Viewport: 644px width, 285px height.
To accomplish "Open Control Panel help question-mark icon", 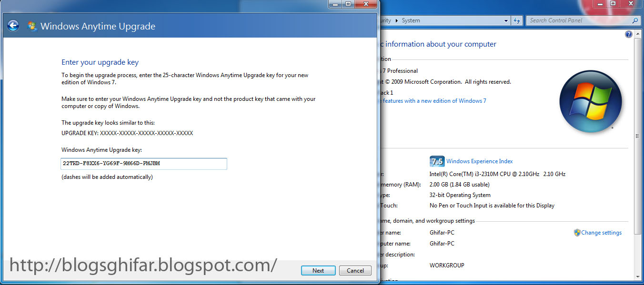I will [x=629, y=35].
